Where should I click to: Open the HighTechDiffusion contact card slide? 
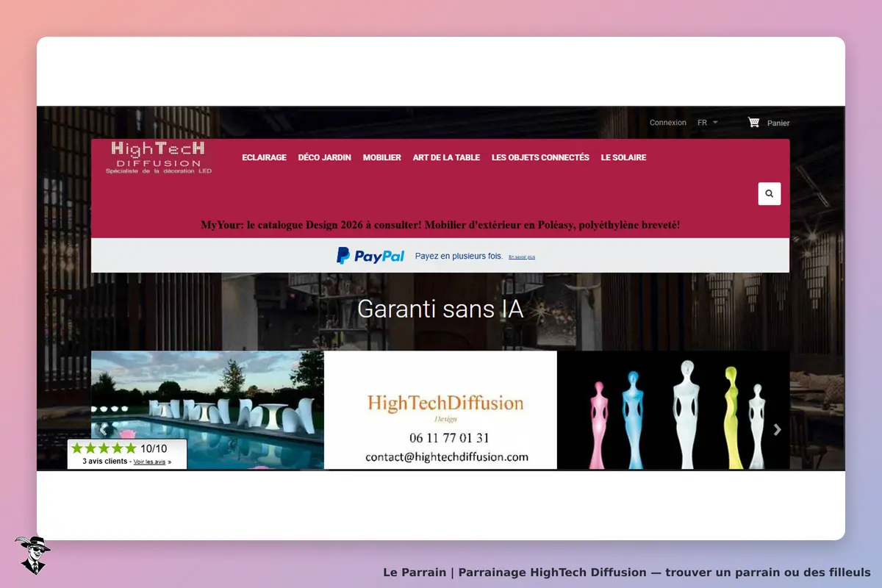(x=440, y=409)
